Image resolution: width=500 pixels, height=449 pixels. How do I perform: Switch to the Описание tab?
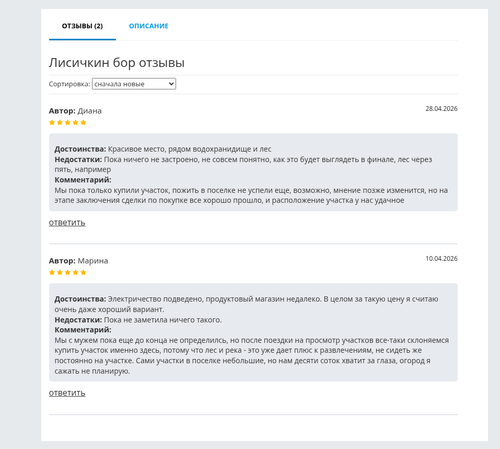149,26
